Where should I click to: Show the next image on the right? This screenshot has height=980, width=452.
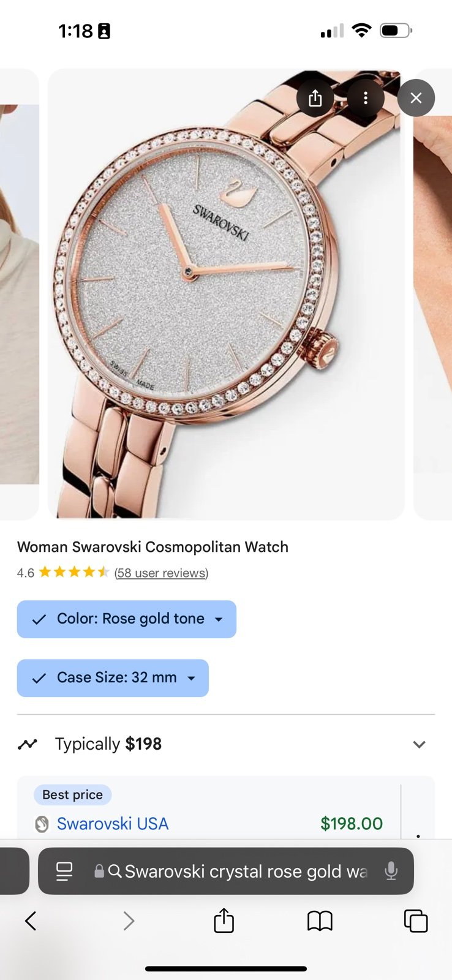pyautogui.click(x=433, y=294)
